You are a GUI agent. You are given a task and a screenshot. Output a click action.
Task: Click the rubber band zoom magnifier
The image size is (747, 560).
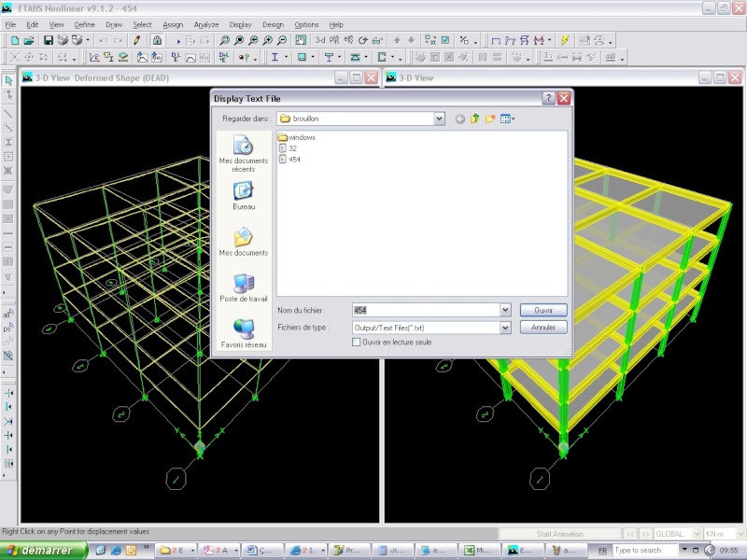click(x=224, y=41)
